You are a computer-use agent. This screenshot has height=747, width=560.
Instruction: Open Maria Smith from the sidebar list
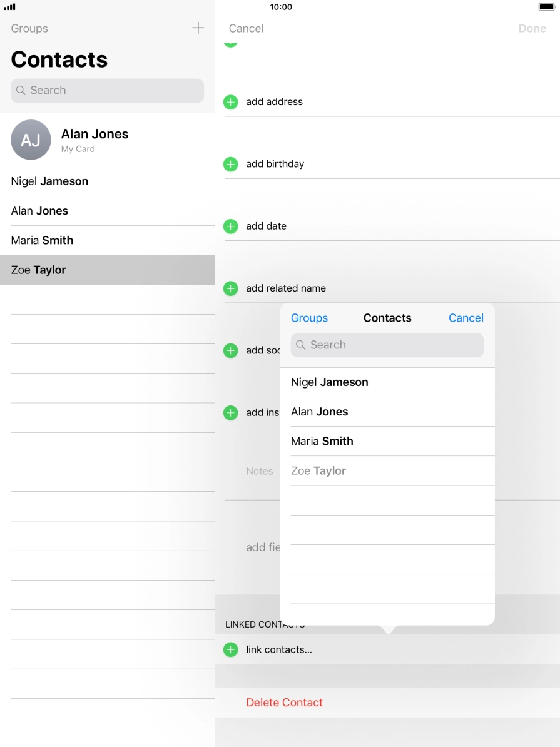click(x=43, y=240)
